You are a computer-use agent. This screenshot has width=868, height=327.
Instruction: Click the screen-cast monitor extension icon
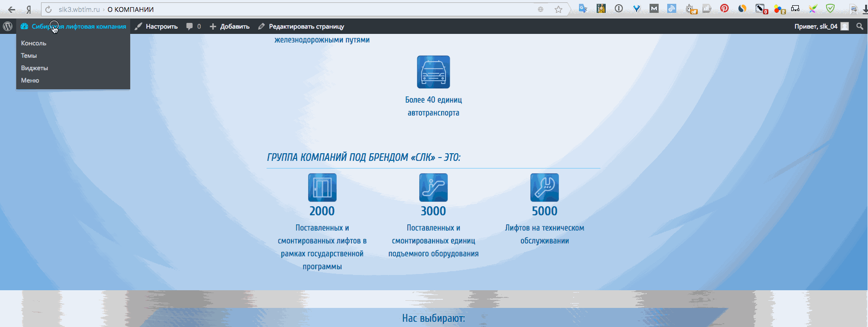[x=795, y=9]
